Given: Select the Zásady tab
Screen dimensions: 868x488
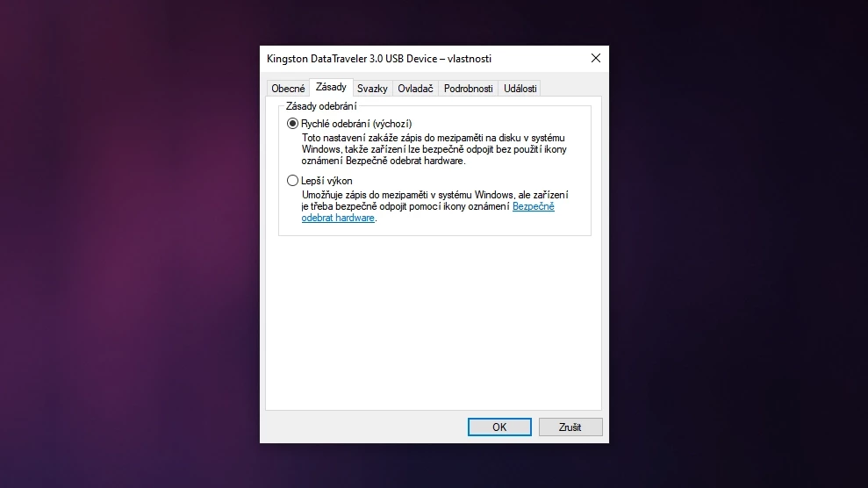Looking at the screenshot, I should pyautogui.click(x=331, y=87).
